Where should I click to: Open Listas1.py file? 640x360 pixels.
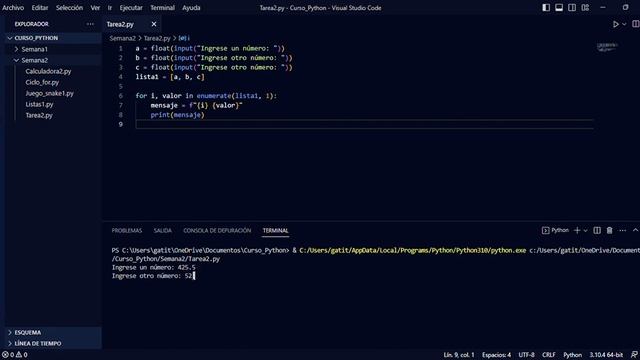(x=39, y=104)
